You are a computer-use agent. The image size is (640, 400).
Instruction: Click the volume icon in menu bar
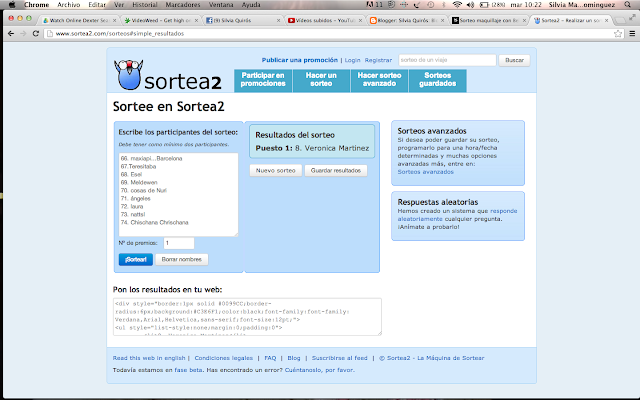470,4
